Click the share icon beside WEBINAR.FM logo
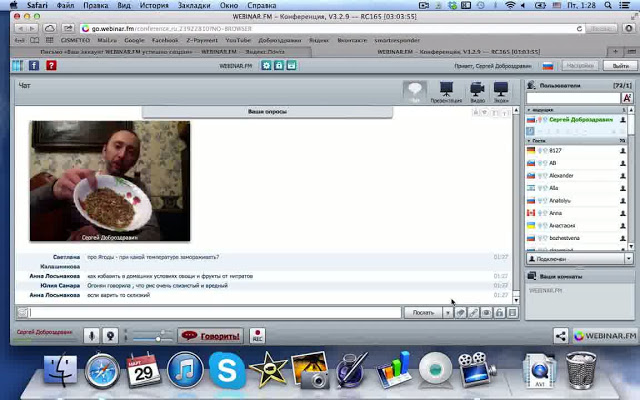The image size is (640, 400). [561, 336]
